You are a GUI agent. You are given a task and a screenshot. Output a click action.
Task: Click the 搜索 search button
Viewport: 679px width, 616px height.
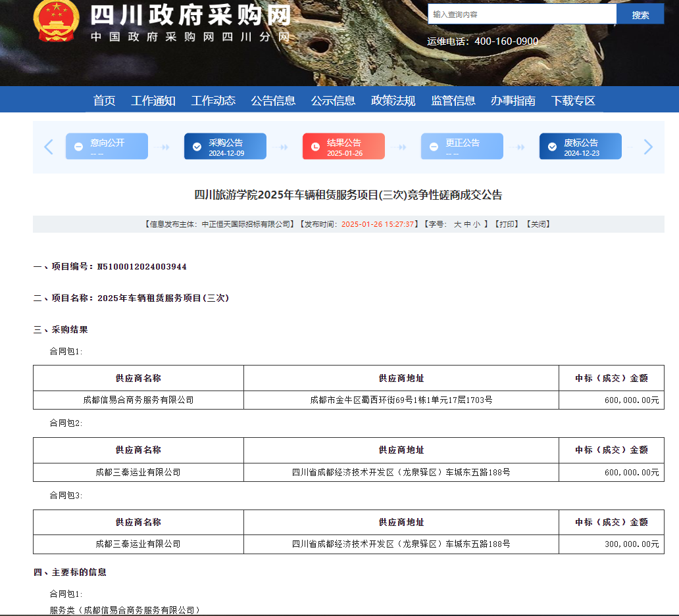[640, 14]
